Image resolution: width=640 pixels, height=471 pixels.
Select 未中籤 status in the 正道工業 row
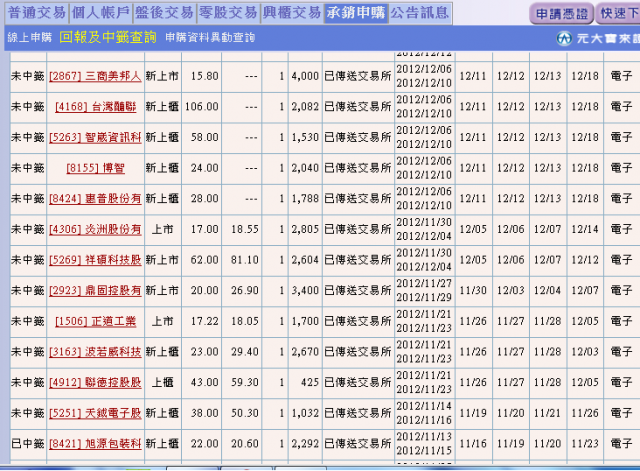pos(28,321)
